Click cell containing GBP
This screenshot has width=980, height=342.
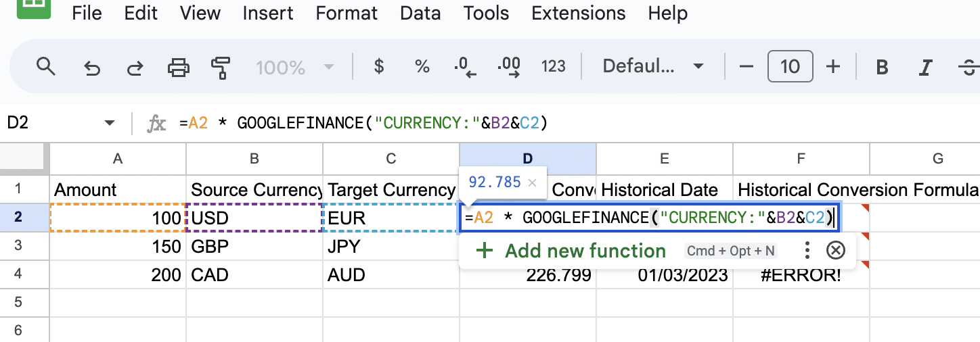[x=254, y=247]
